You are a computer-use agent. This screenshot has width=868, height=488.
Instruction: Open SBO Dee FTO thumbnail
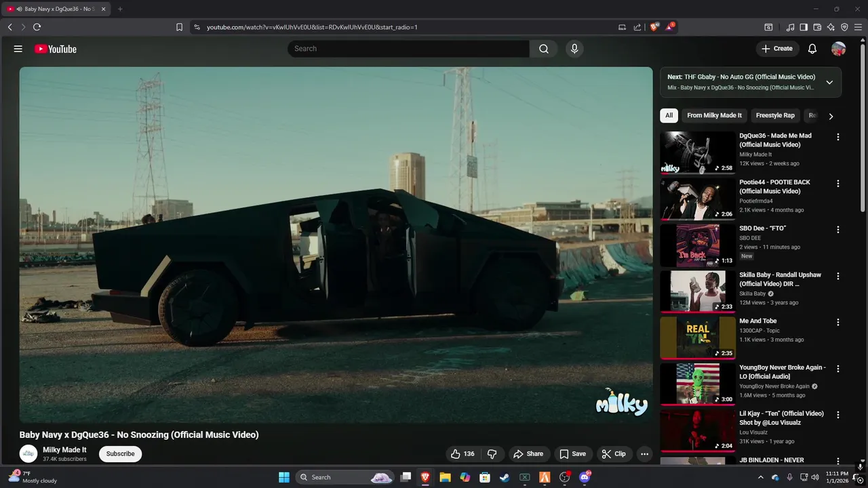[698, 245]
